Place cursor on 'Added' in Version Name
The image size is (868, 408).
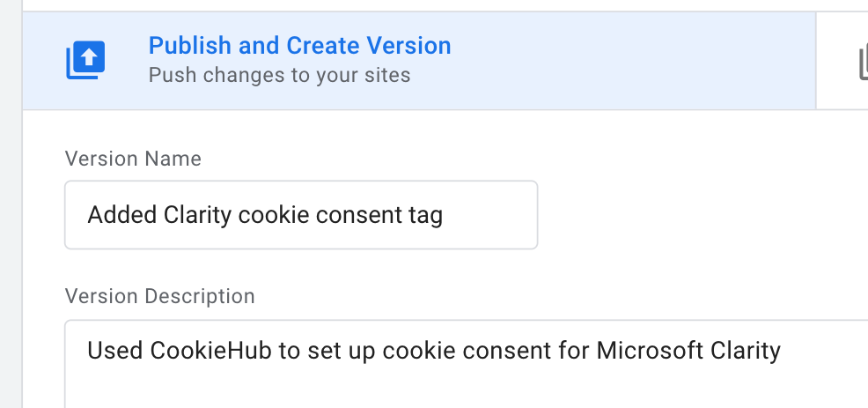coord(121,214)
